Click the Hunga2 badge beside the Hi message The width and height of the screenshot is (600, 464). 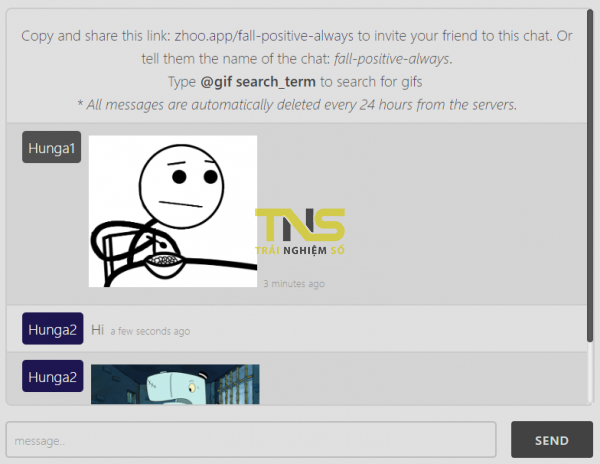(52, 329)
